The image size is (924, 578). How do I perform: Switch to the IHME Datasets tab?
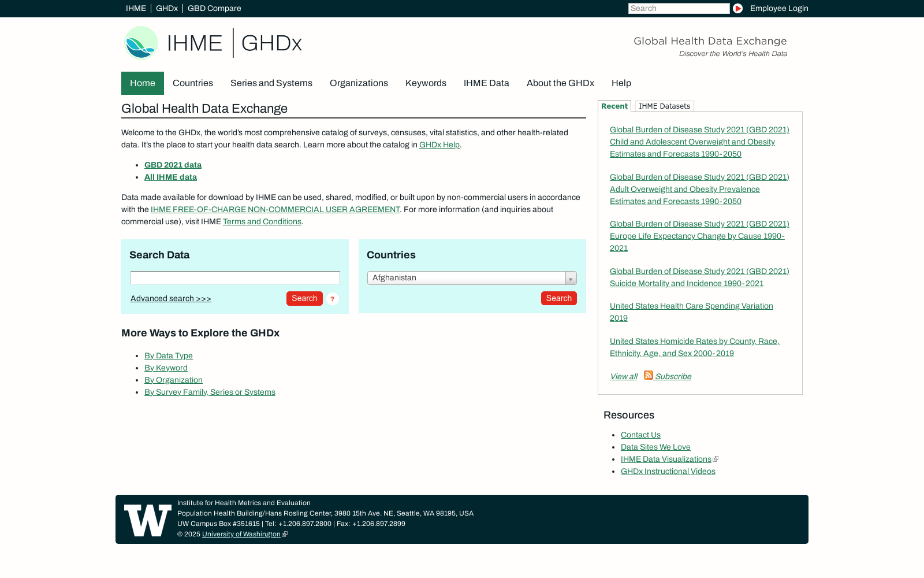664,106
